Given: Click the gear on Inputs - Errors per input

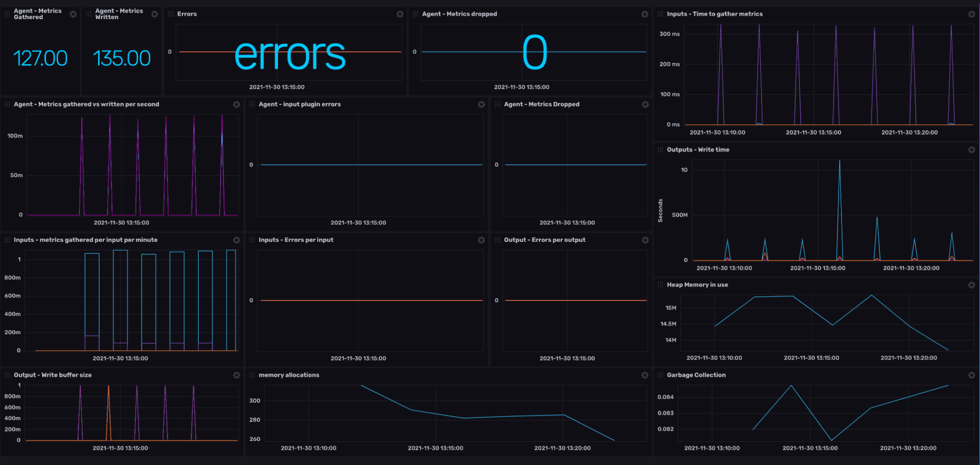Looking at the screenshot, I should tap(481, 240).
